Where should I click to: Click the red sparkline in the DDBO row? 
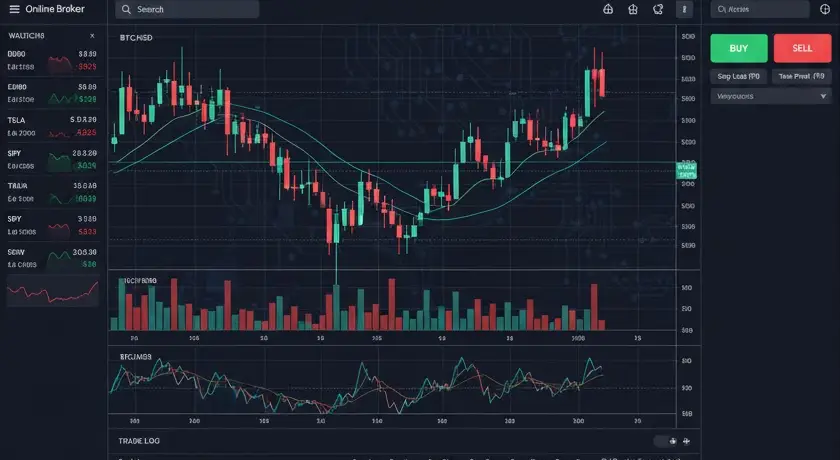point(59,64)
